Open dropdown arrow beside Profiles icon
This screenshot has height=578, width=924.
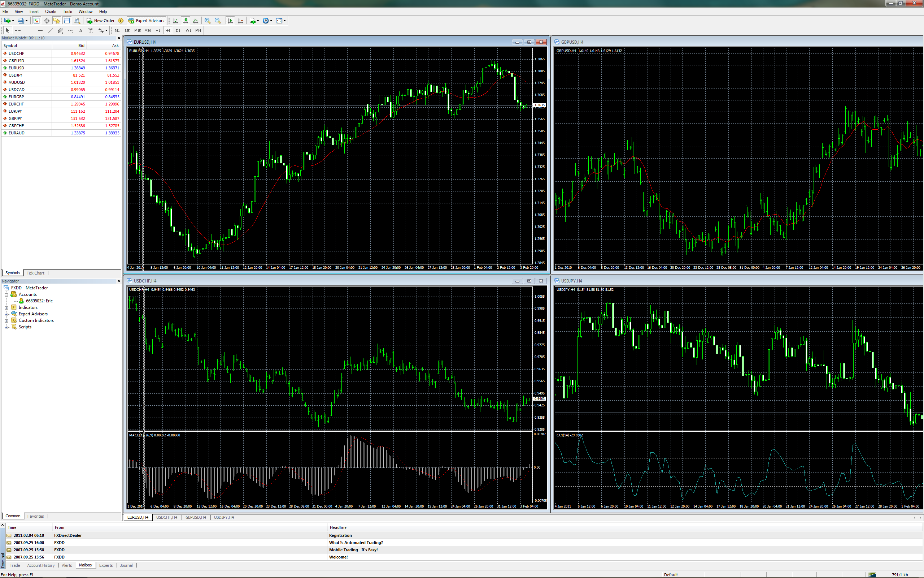(x=26, y=21)
